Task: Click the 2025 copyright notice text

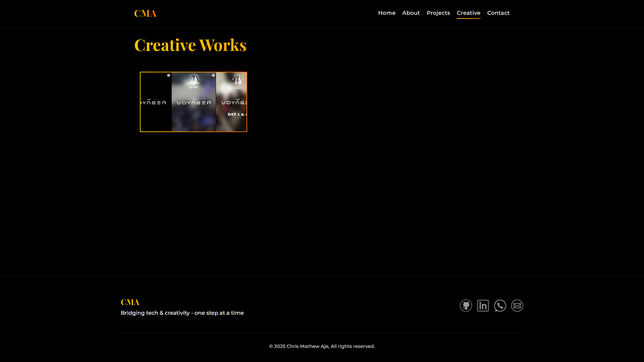Action: pyautogui.click(x=322, y=346)
